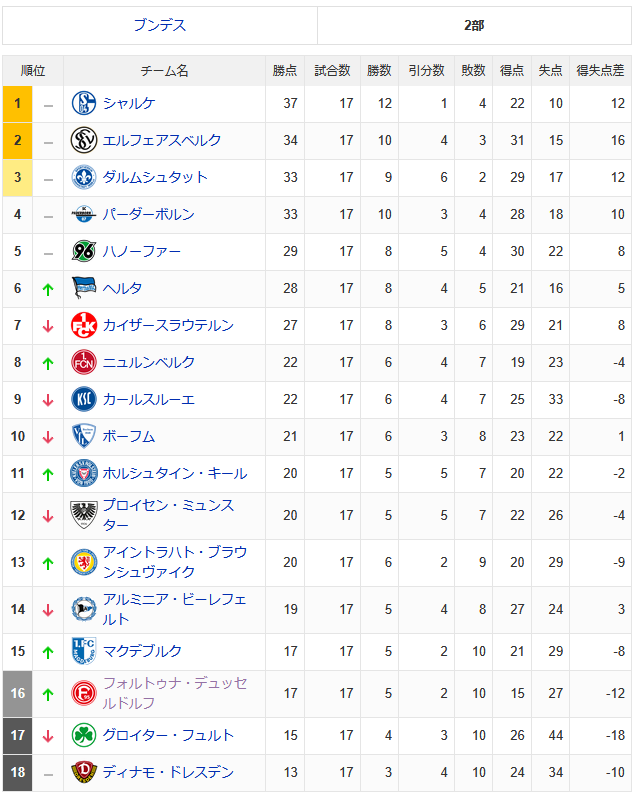Click the yellow rank 1 badge
The height and width of the screenshot is (799, 635).
[x=17, y=103]
